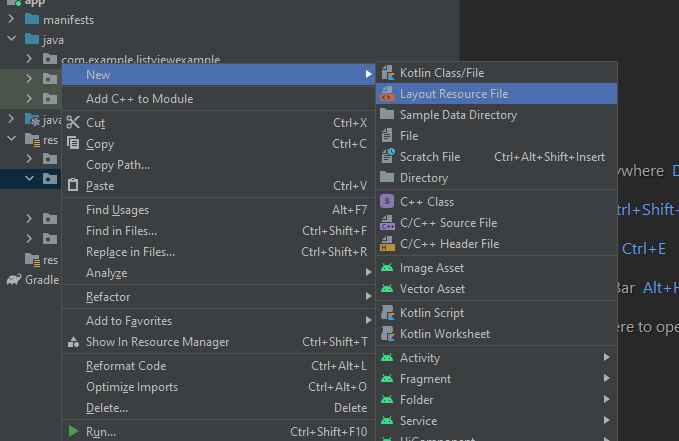Choose Find in Files...
This screenshot has height=441, width=679.
click(218, 231)
